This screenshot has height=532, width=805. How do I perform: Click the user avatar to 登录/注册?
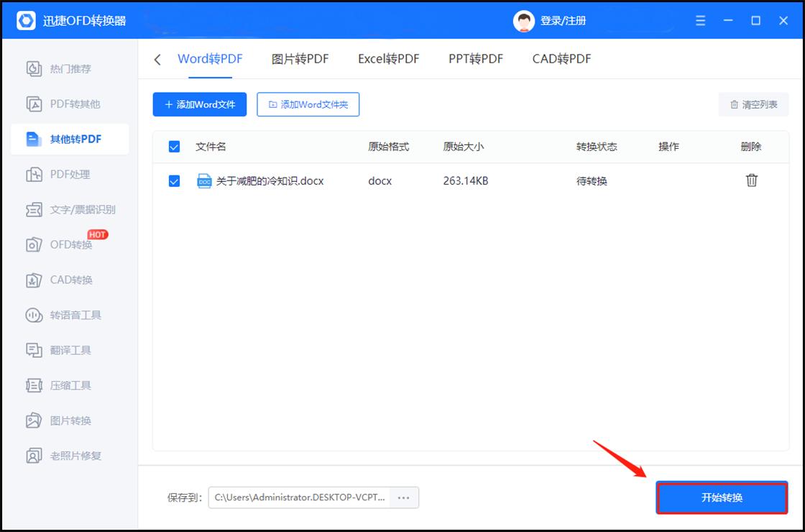point(523,21)
